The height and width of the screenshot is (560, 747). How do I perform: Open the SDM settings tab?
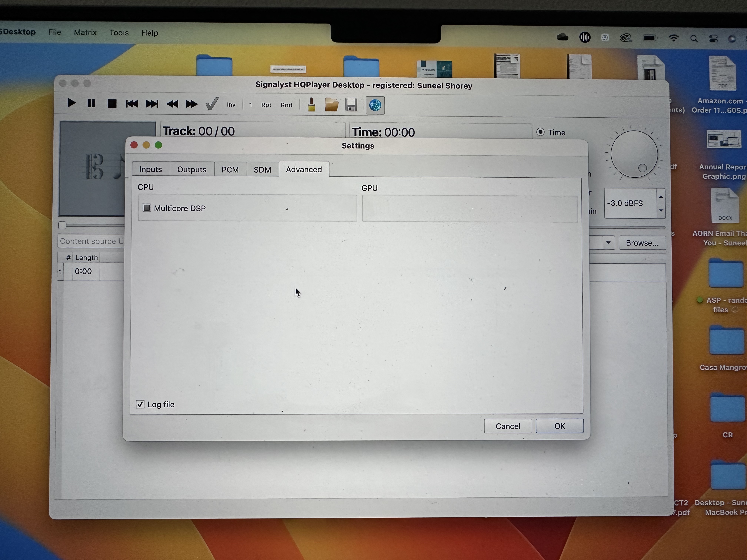262,169
